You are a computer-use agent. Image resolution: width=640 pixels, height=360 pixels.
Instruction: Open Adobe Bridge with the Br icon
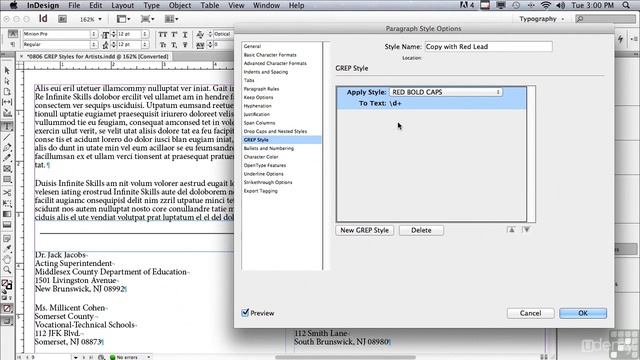62,19
